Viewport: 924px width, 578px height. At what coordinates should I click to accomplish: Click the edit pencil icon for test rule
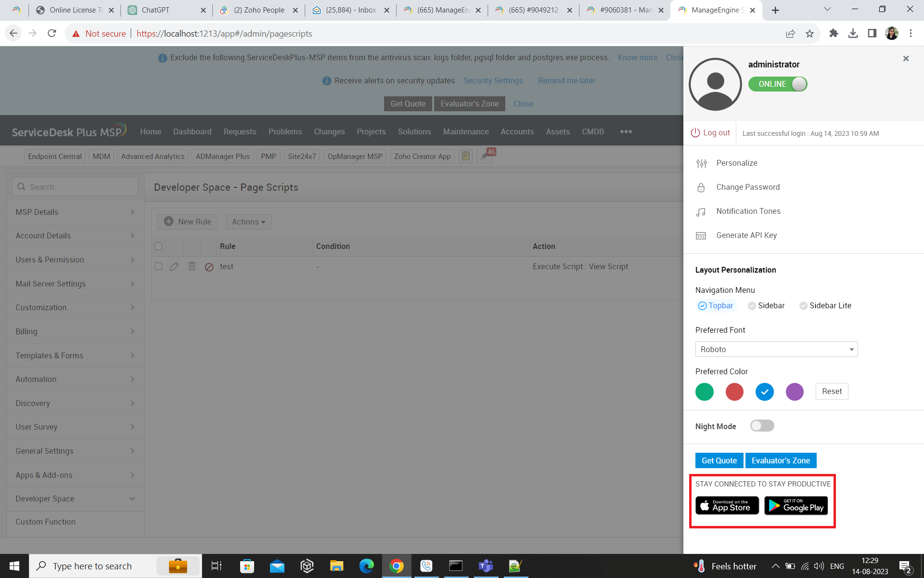tap(174, 266)
